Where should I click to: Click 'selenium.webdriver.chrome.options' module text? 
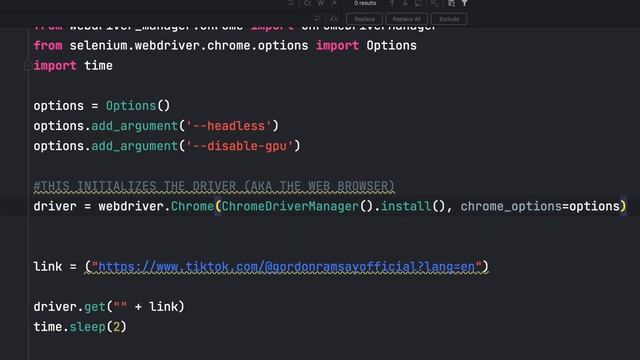click(x=189, y=46)
